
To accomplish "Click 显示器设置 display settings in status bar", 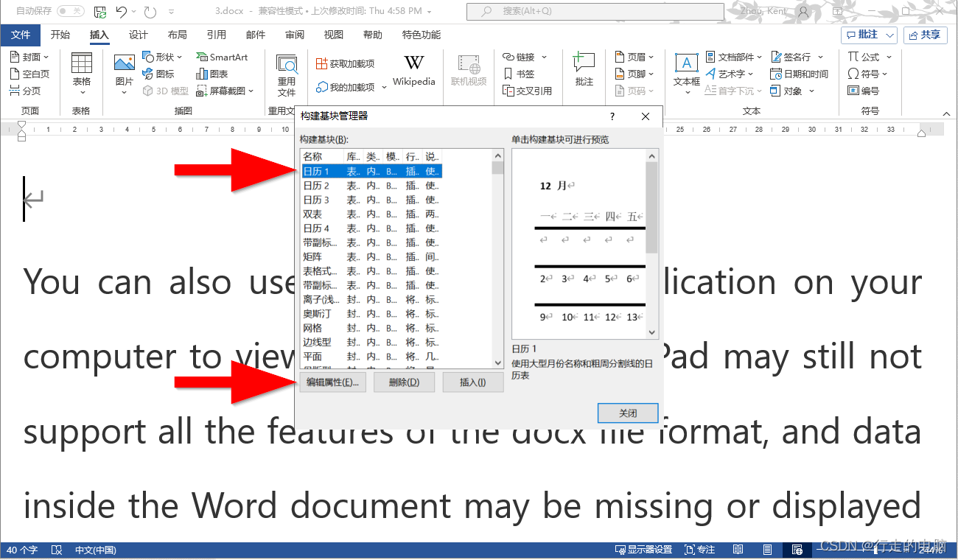I will 643,550.
